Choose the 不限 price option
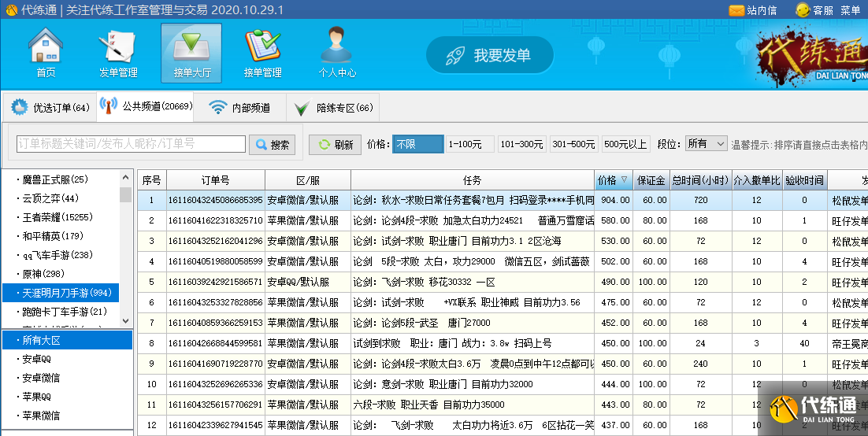The image size is (868, 436). click(x=417, y=144)
